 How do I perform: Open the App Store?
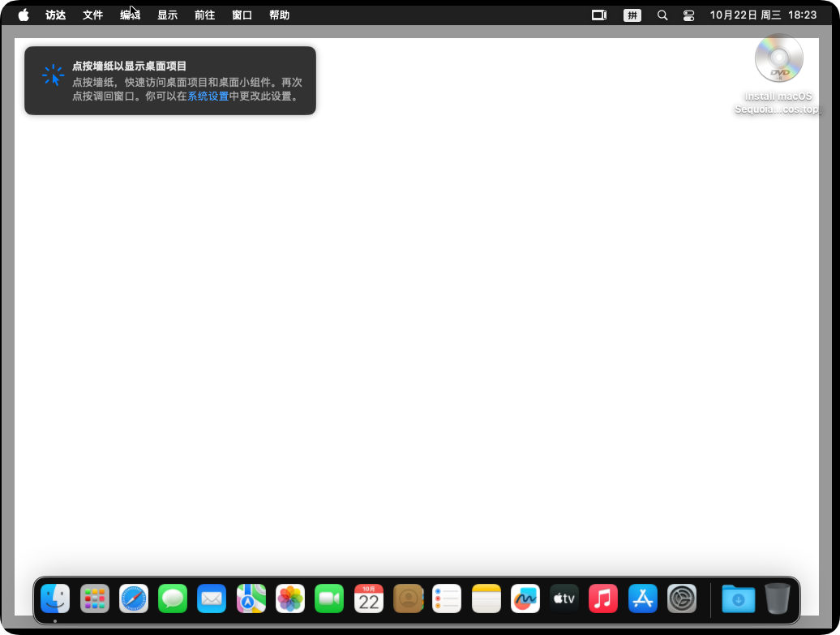tap(642, 599)
